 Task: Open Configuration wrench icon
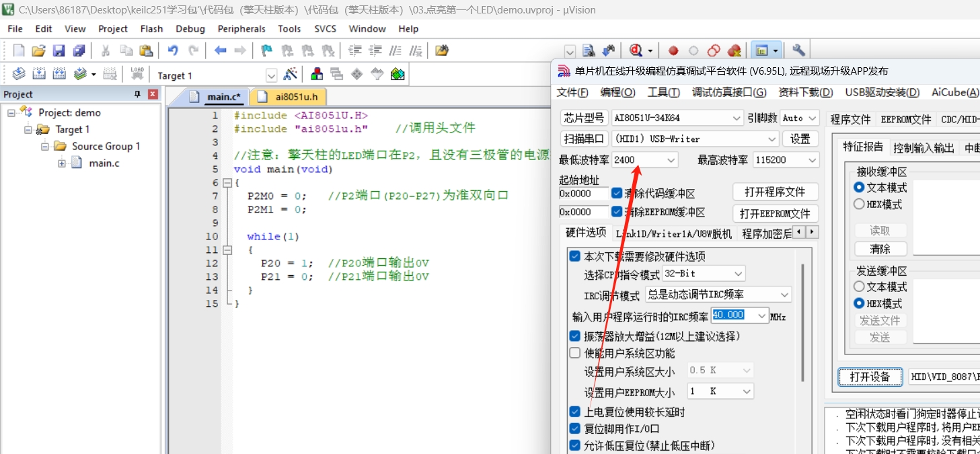[798, 50]
